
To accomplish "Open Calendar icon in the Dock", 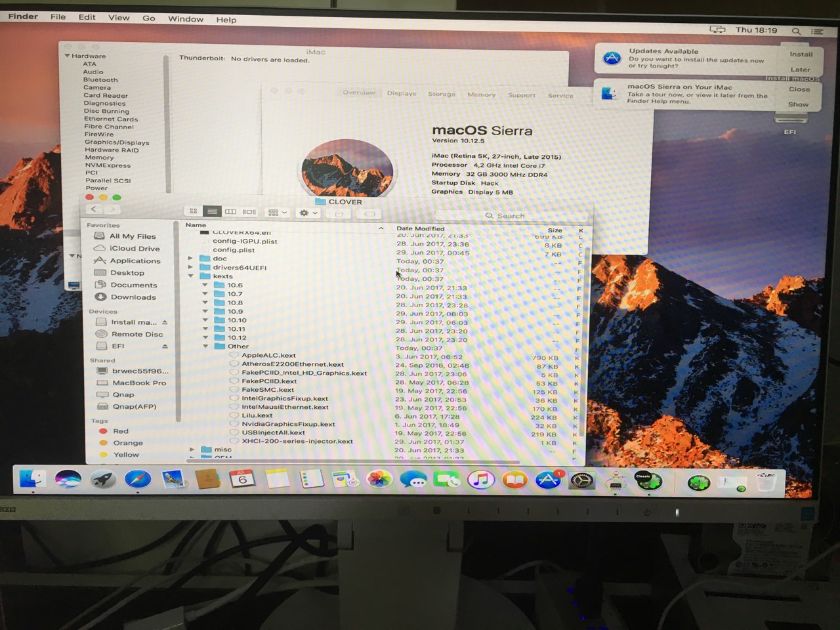I will 242,479.
